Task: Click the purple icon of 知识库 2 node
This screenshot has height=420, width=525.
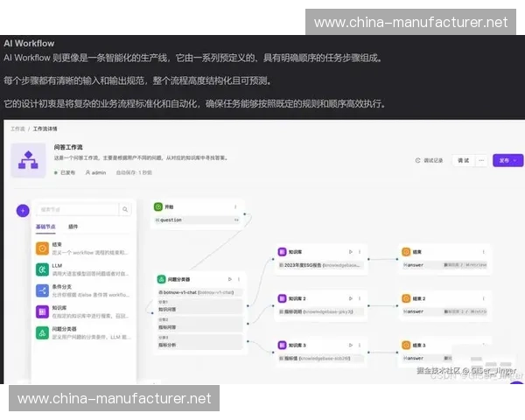Action: [x=283, y=298]
